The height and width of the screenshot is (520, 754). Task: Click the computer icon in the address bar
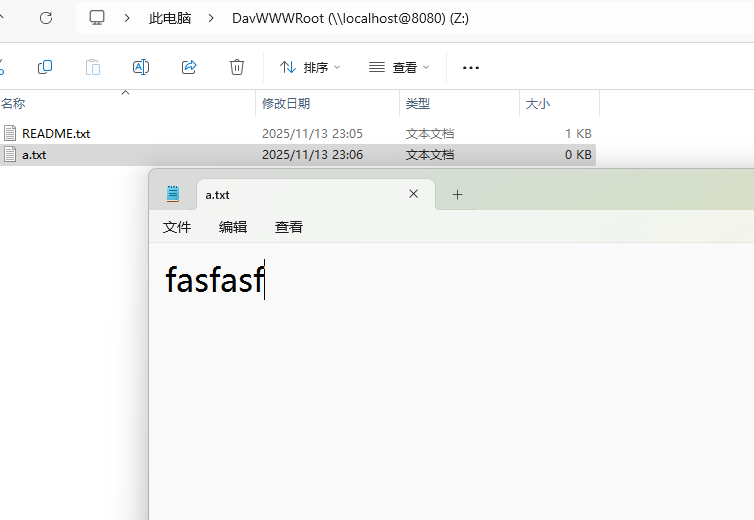(x=97, y=18)
